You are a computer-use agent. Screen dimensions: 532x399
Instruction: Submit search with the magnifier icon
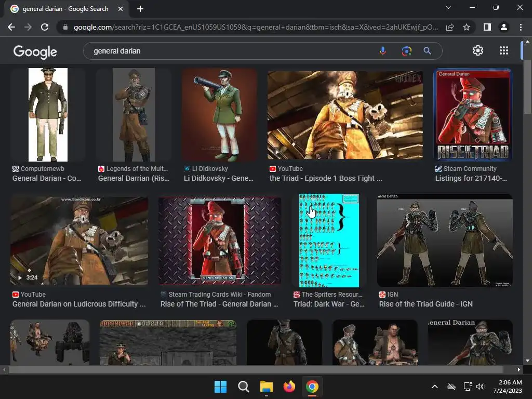point(428,51)
